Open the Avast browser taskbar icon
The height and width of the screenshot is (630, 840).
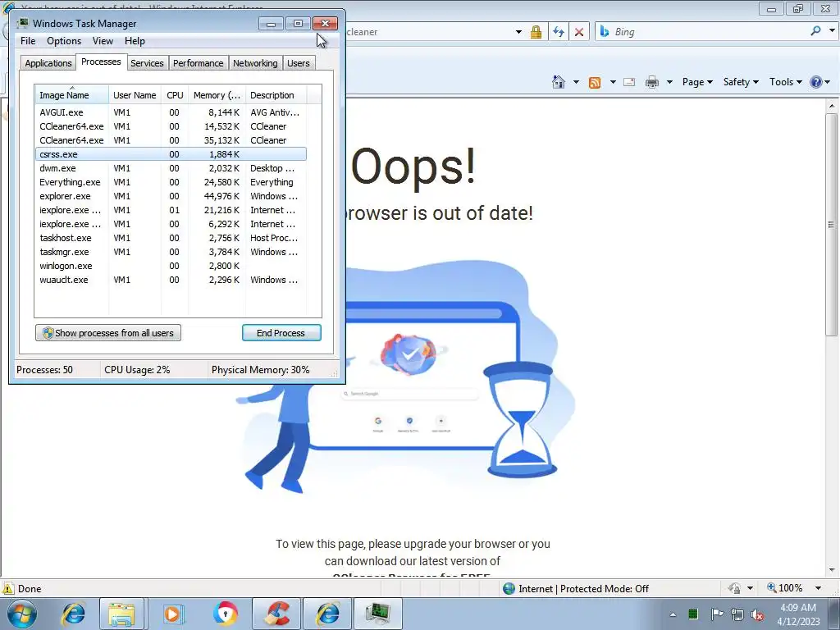225,614
